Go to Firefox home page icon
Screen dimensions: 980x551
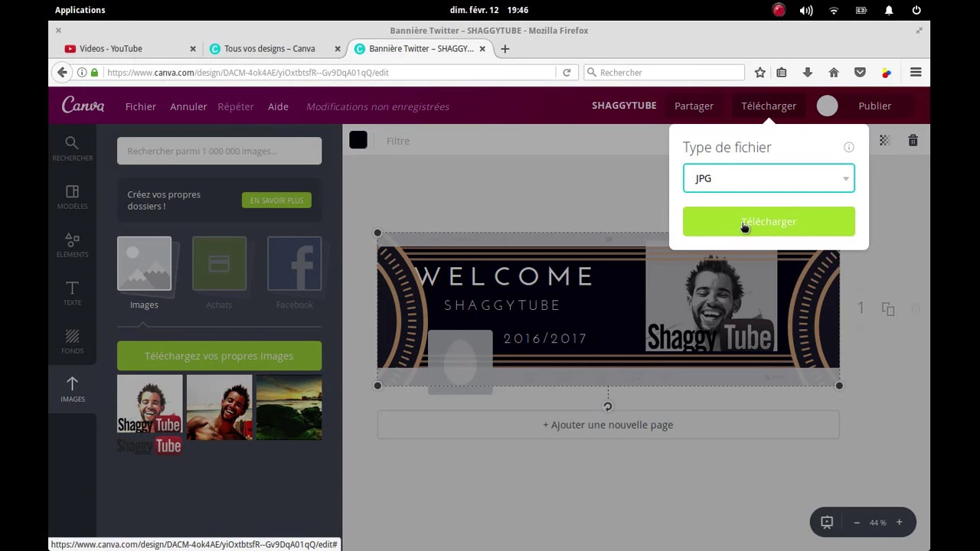pos(834,72)
